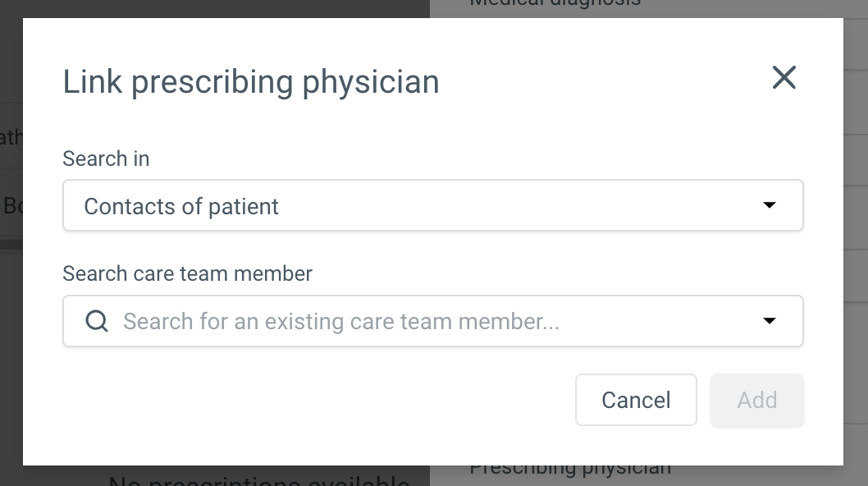This screenshot has height=486, width=868.
Task: Click the "Search in" field label
Action: pyautogui.click(x=106, y=158)
